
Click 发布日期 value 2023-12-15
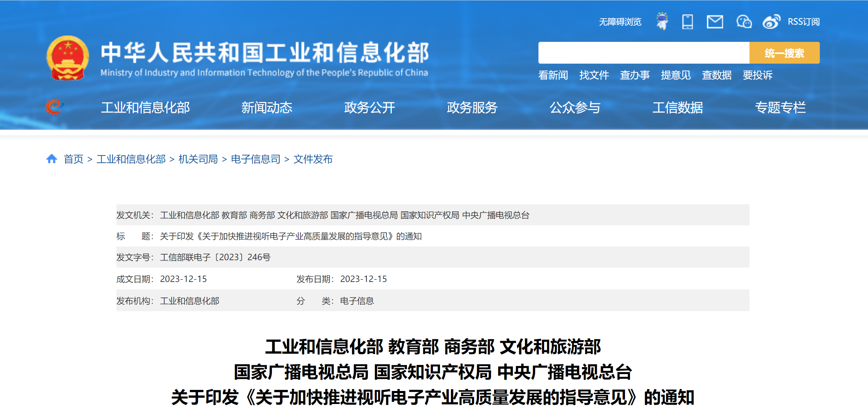coord(363,279)
